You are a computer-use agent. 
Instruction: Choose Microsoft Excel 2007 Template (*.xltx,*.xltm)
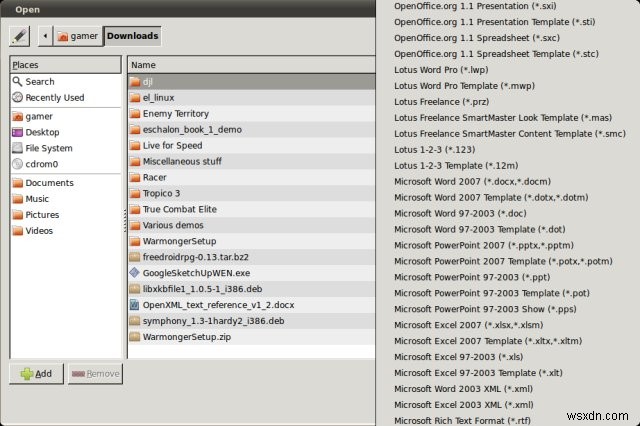click(488, 340)
